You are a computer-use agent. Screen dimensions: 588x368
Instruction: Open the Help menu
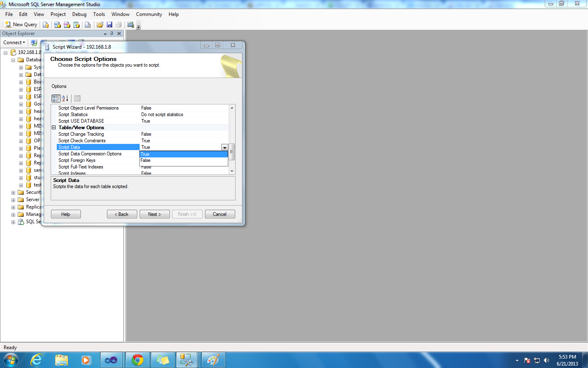pyautogui.click(x=174, y=14)
